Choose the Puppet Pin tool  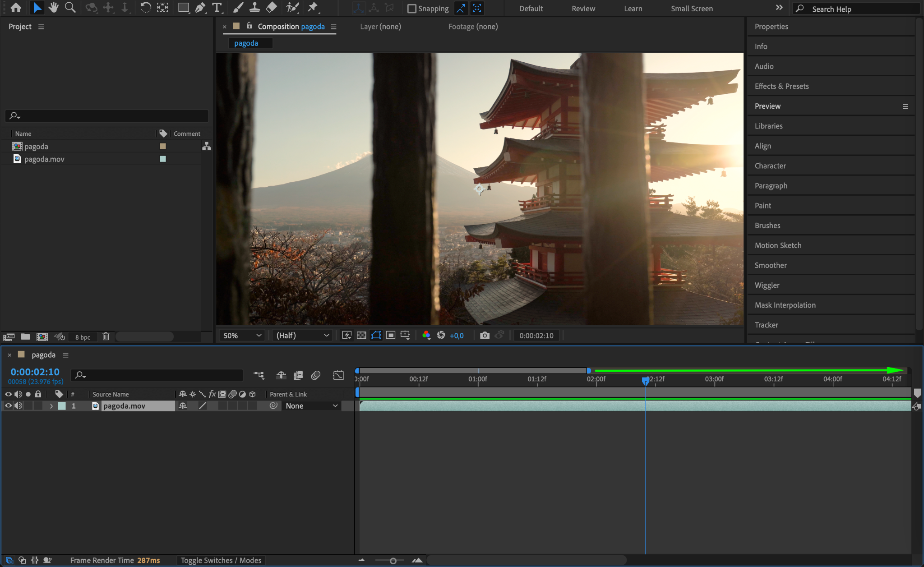312,8
